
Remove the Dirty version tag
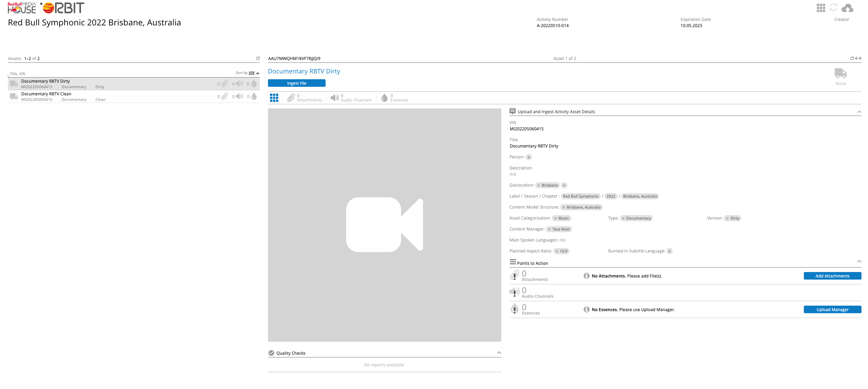pyautogui.click(x=727, y=219)
